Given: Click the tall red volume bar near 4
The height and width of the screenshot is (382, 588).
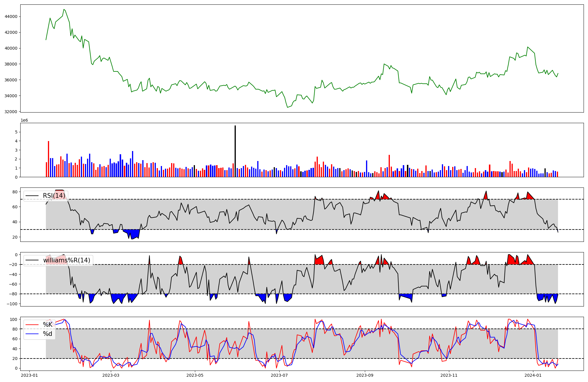Looking at the screenshot, I should coord(49,159).
